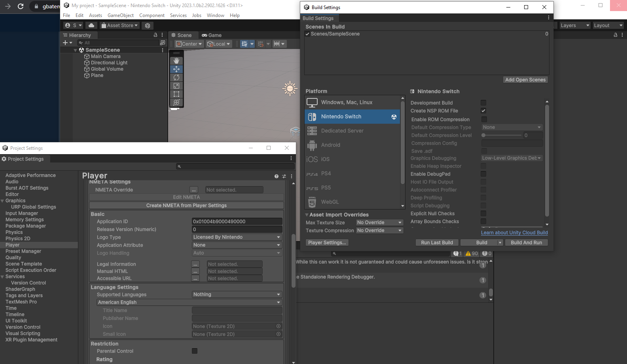Open the Layers dropdown in Unity toolbar
This screenshot has height=364, width=627.
tap(575, 25)
